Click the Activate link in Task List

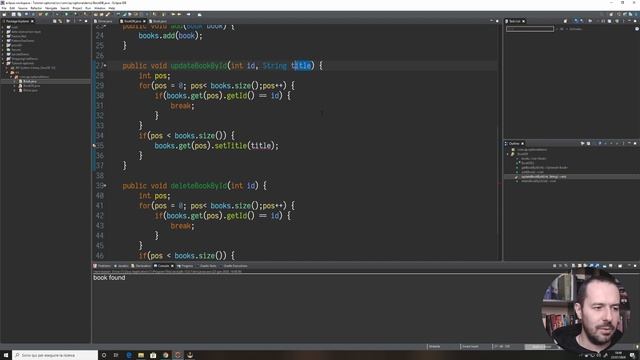pyautogui.click(x=575, y=29)
